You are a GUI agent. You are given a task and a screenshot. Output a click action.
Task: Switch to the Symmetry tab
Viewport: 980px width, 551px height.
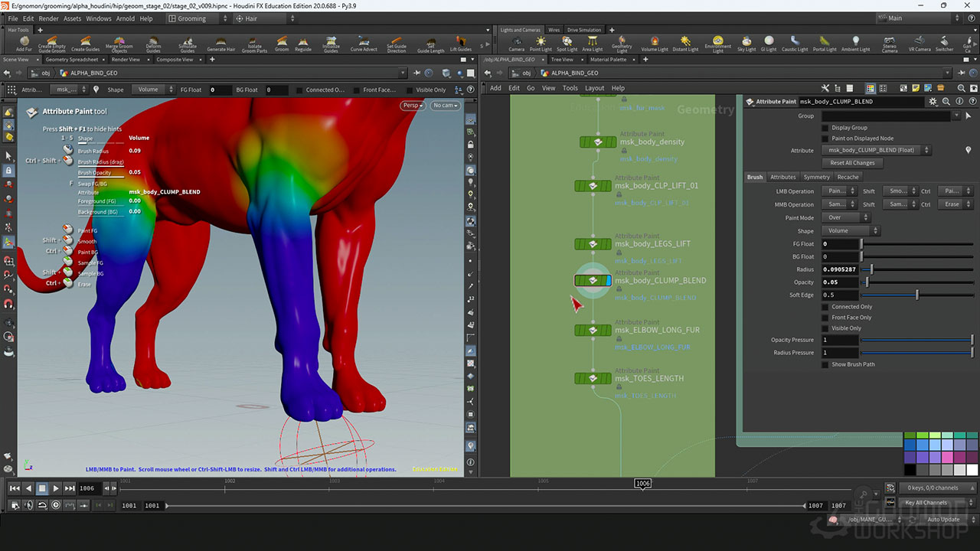click(816, 177)
